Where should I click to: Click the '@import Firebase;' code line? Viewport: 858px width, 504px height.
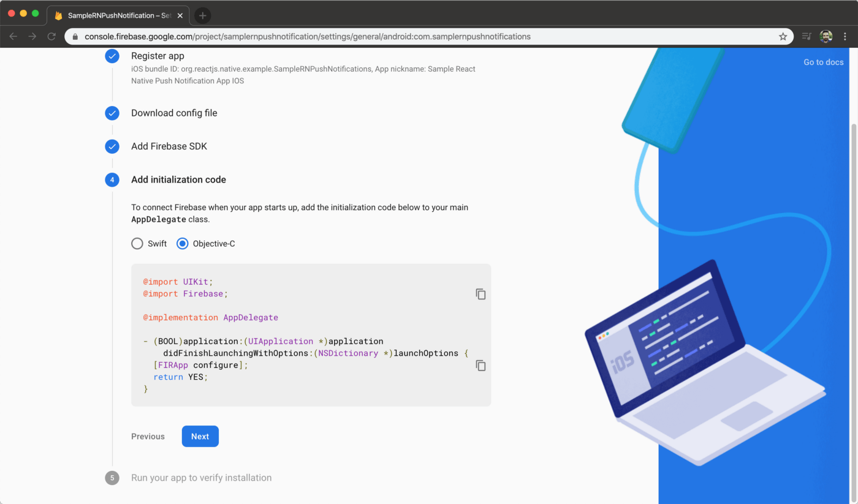point(185,294)
